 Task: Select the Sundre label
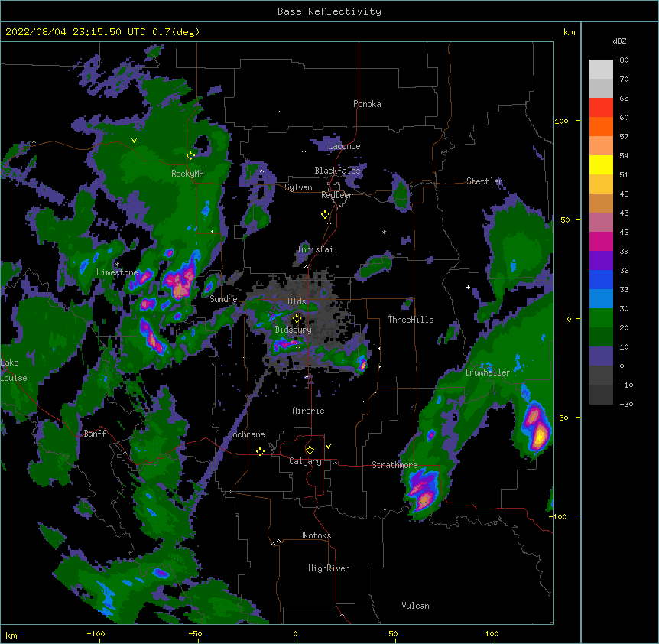click(223, 299)
